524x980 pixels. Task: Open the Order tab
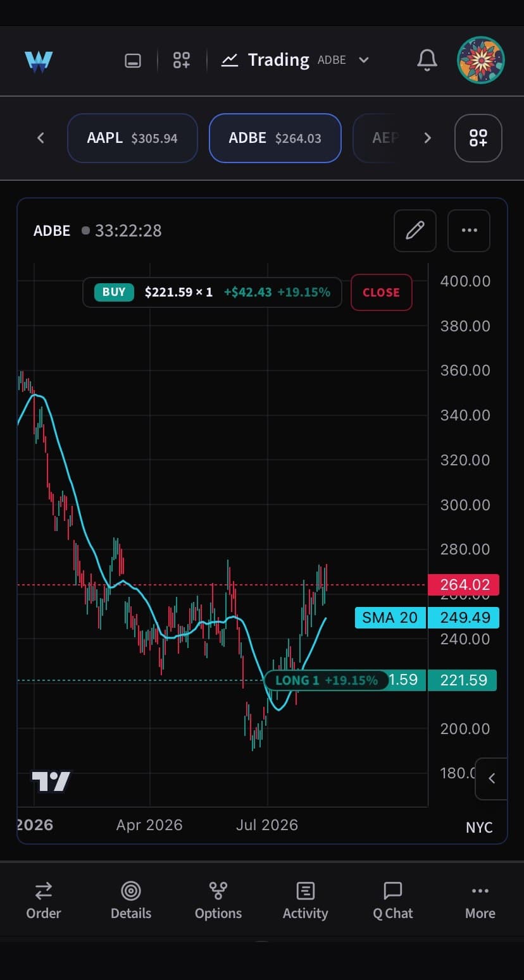[x=44, y=900]
